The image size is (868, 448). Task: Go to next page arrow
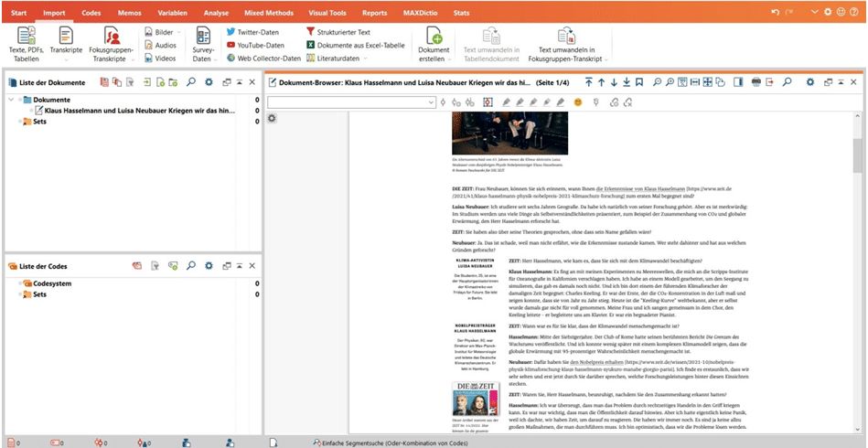tap(614, 82)
